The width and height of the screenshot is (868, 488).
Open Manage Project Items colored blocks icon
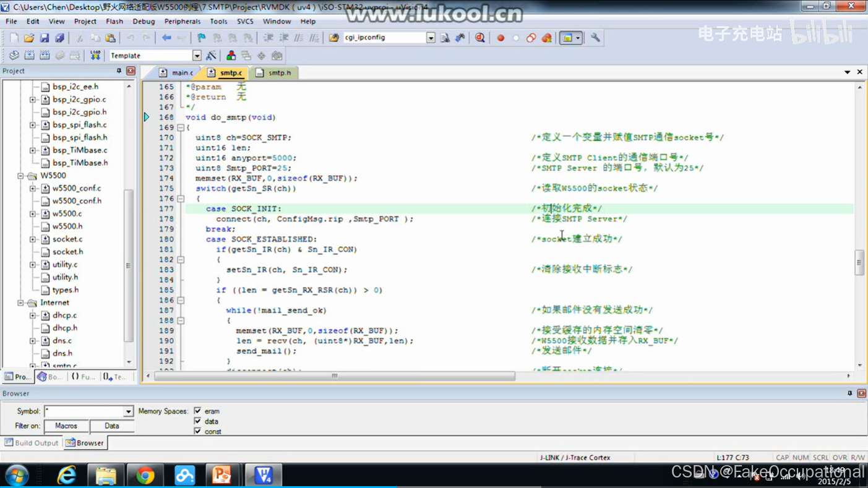[231, 56]
